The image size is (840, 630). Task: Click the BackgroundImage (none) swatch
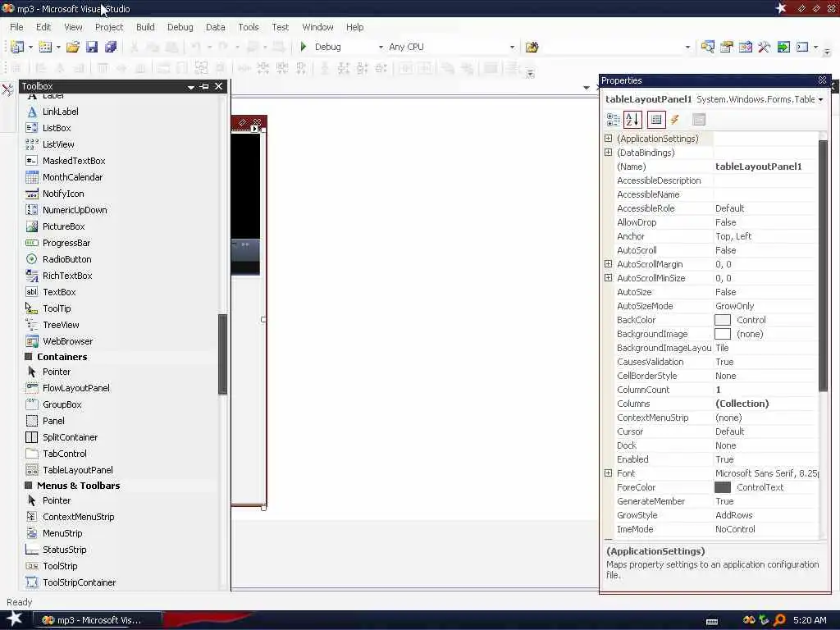[x=723, y=334]
